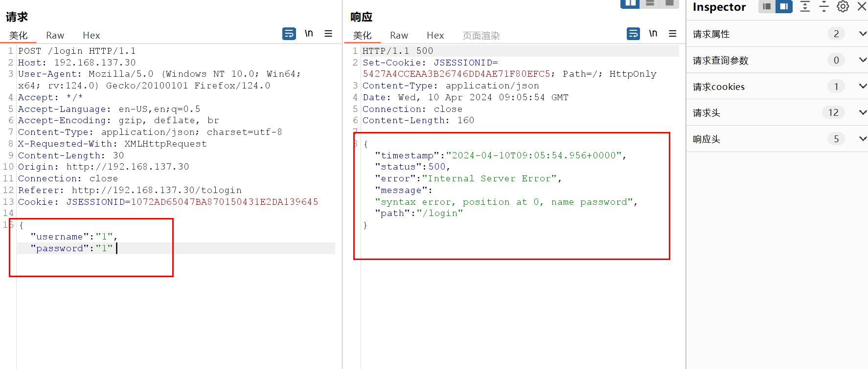Click the HTTP/1.1 500 status line
The width and height of the screenshot is (868, 369).
(398, 51)
